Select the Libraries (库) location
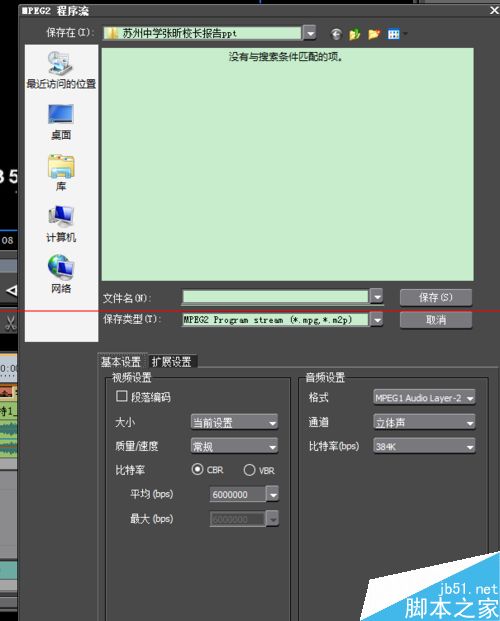500x621 pixels. tap(61, 173)
